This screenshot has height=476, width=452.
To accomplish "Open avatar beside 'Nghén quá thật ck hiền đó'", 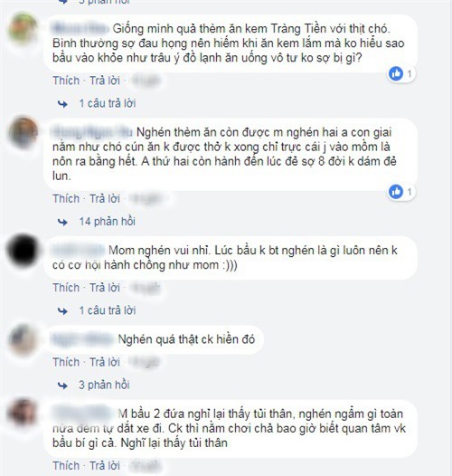I will (24, 339).
